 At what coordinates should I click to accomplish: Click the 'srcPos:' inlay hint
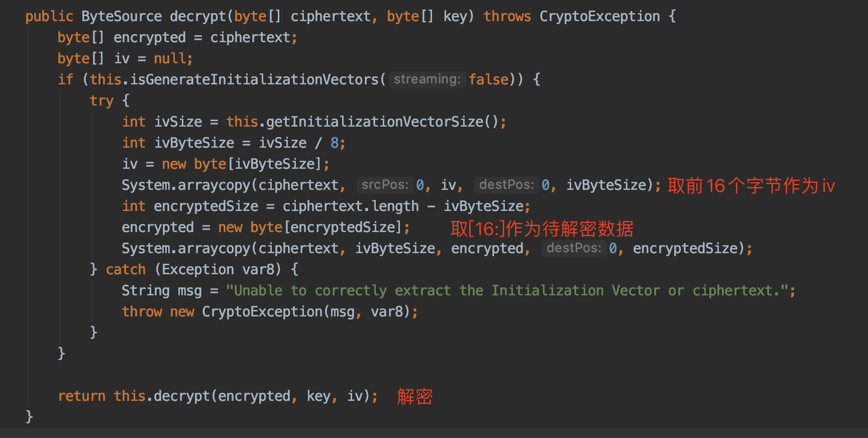click(385, 185)
